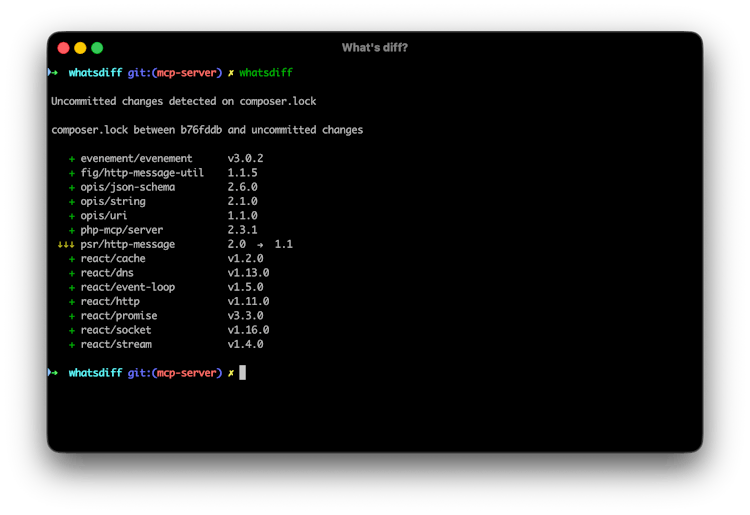Image resolution: width=750 pixels, height=515 pixels.
Task: Click the green maximize window button
Action: (x=97, y=47)
